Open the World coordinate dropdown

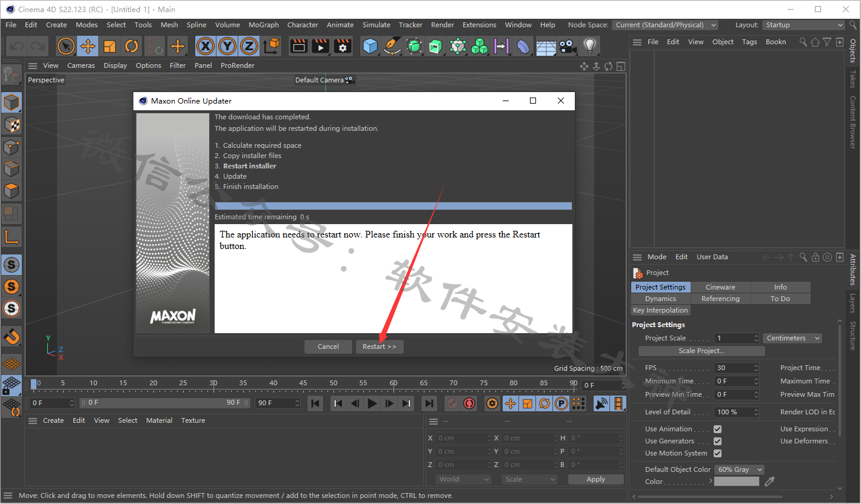point(463,479)
